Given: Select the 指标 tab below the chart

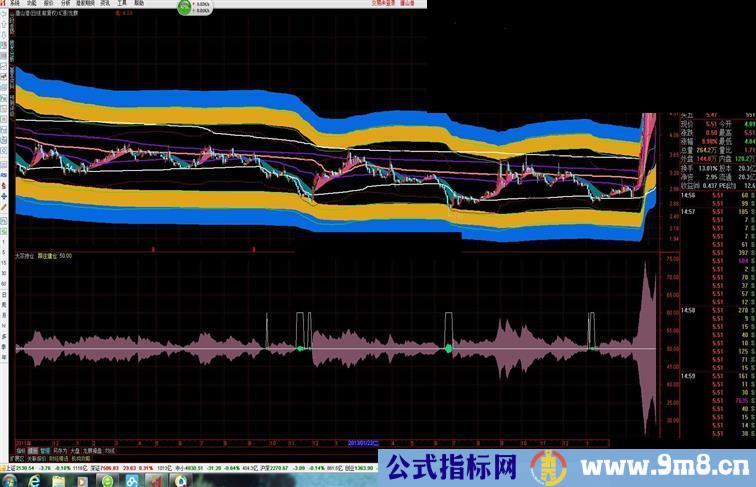Looking at the screenshot, I should pyautogui.click(x=20, y=451).
